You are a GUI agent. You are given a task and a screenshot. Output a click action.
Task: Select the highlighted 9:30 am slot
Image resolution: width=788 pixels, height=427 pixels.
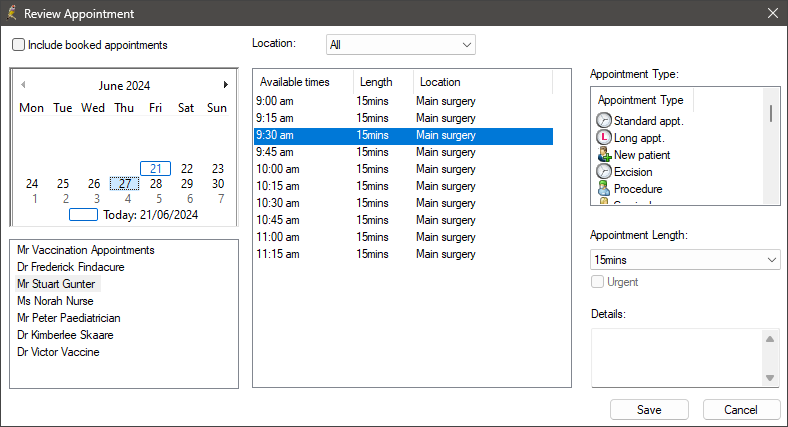click(404, 135)
